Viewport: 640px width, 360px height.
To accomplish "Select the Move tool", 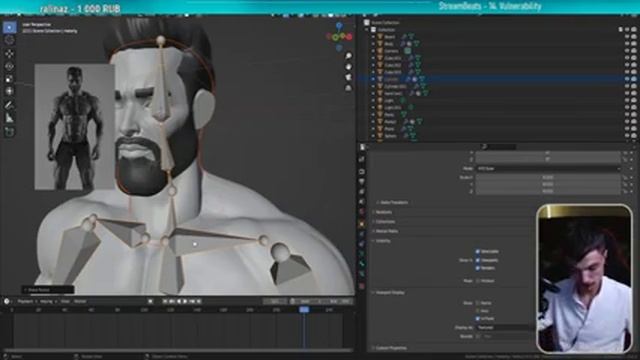I will click(9, 53).
